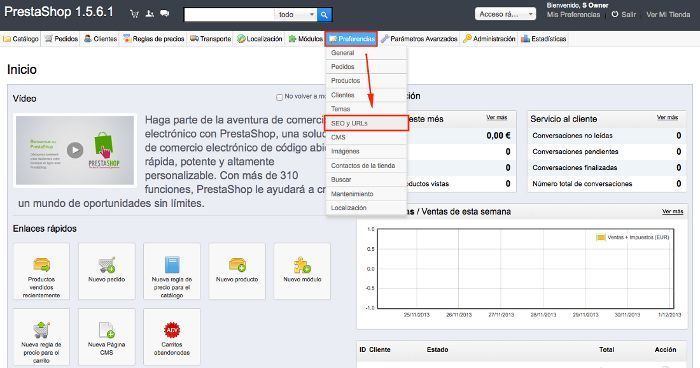Select CMS in Preferencias submenu
This screenshot has height=368, width=700.
366,137
